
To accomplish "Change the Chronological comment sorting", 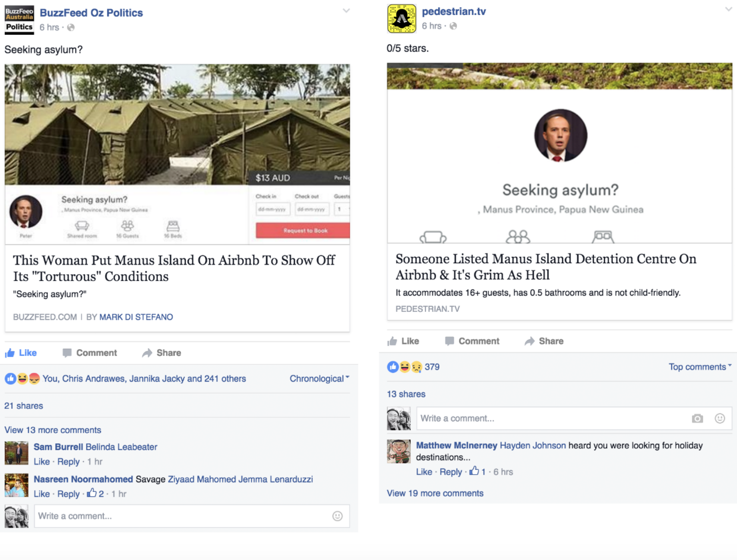I will click(319, 378).
